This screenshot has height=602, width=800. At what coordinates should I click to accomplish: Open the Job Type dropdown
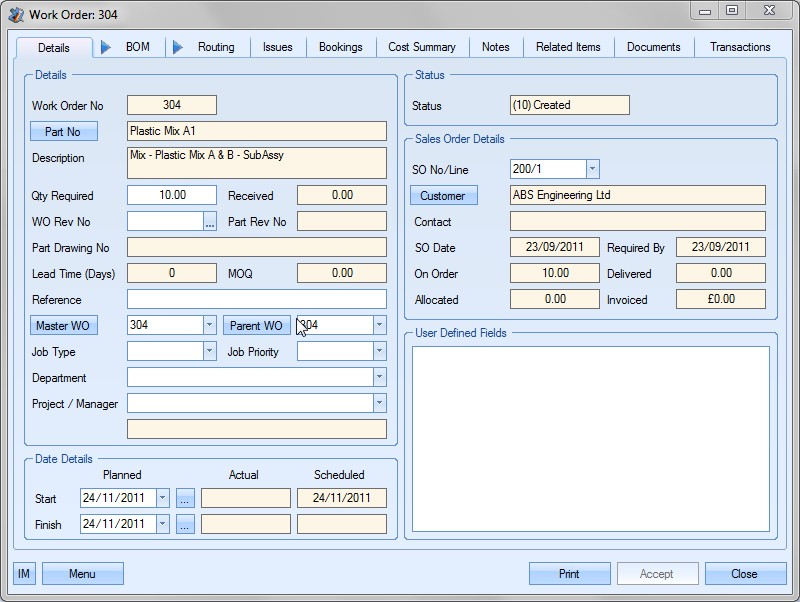(209, 351)
